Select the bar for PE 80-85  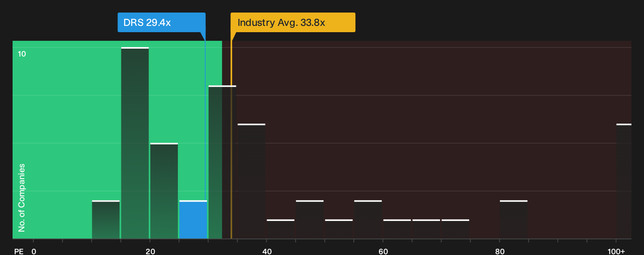[514, 220]
